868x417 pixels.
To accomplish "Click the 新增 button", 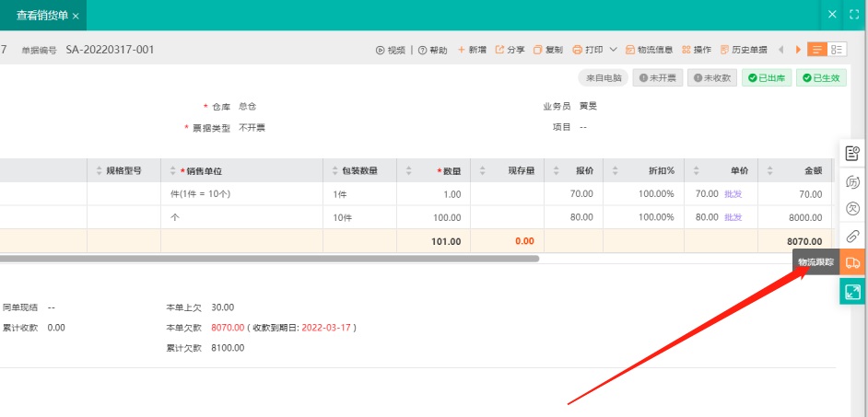I will click(472, 50).
